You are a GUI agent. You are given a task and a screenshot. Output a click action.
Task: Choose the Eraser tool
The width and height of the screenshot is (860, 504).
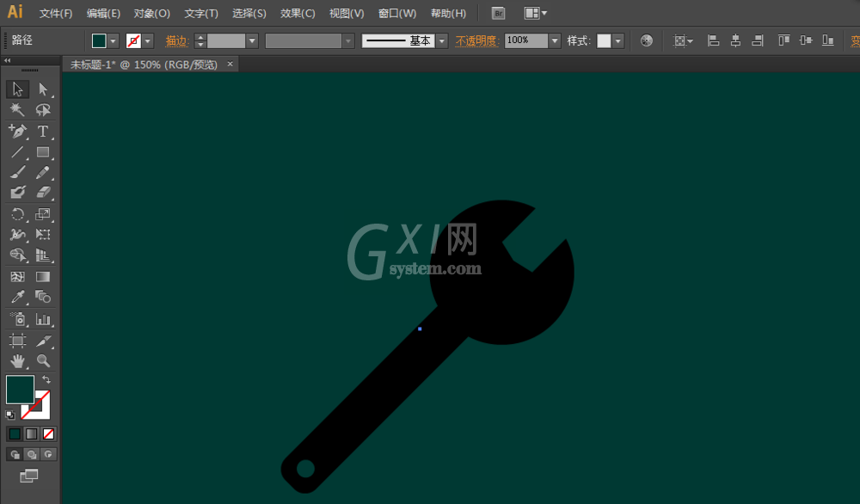click(x=43, y=192)
